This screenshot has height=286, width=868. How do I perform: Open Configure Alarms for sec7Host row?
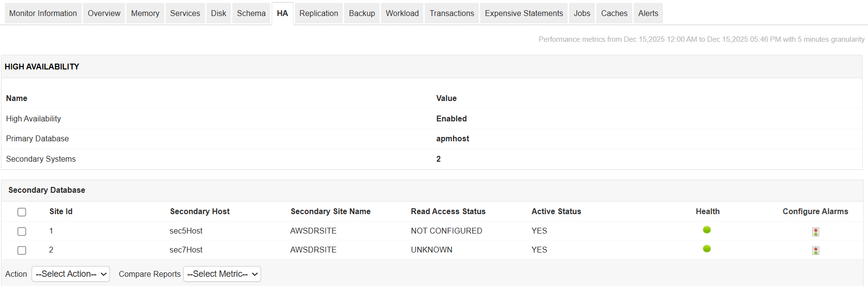point(815,250)
